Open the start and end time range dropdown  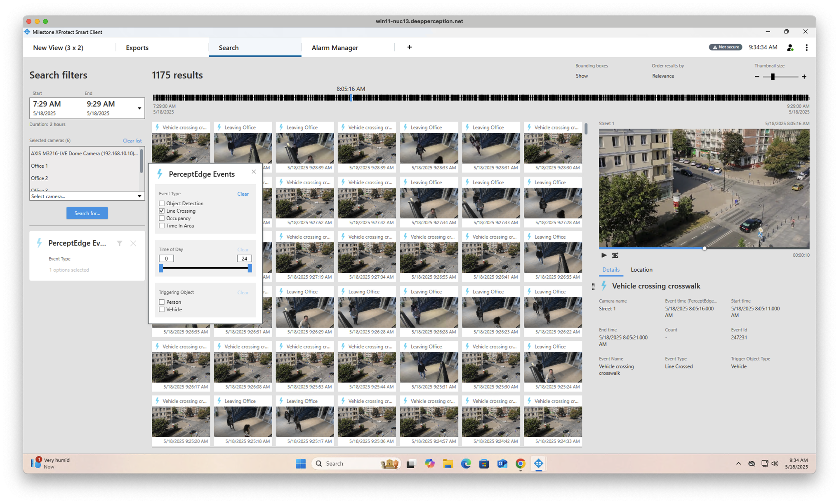click(139, 108)
